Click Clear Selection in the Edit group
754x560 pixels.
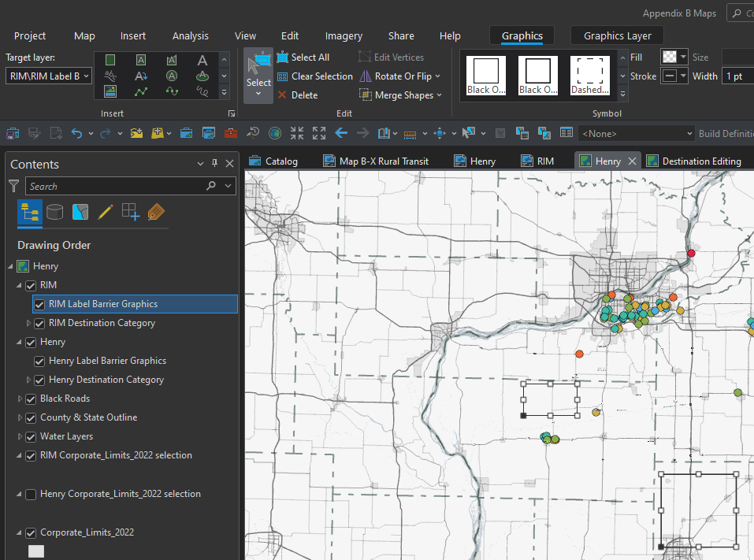[314, 76]
